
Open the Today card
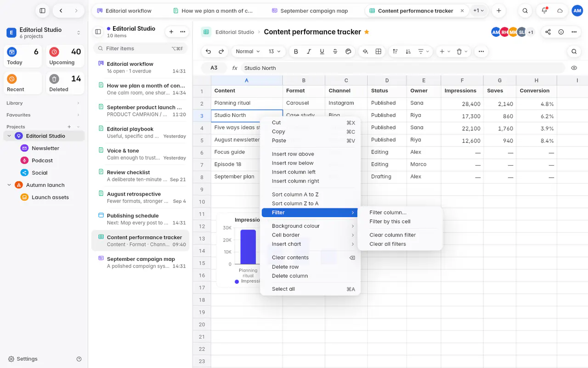coord(23,57)
